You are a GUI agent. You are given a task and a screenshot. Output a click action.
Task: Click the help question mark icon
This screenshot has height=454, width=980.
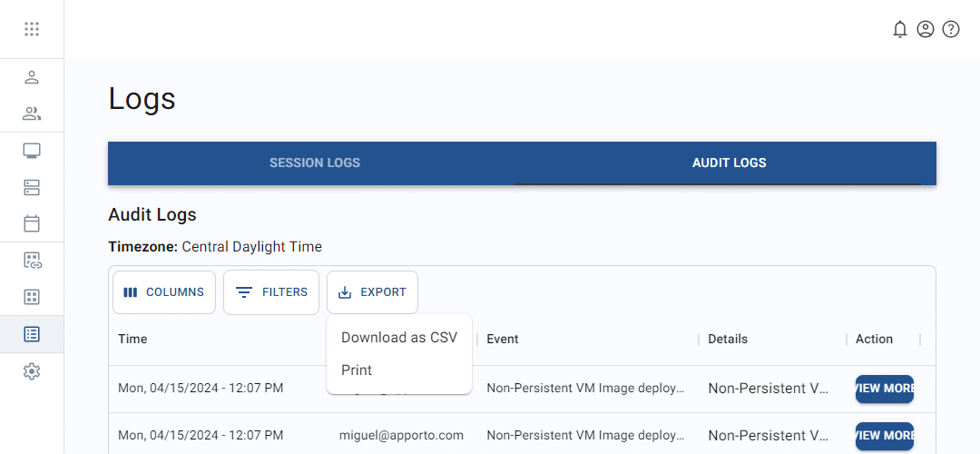(950, 29)
